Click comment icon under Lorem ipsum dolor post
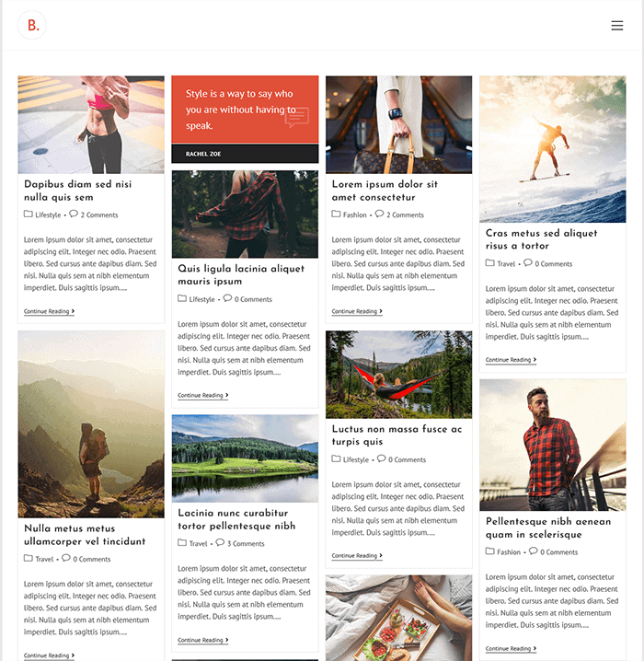Screen dimensions: 644x661 (x=379, y=215)
